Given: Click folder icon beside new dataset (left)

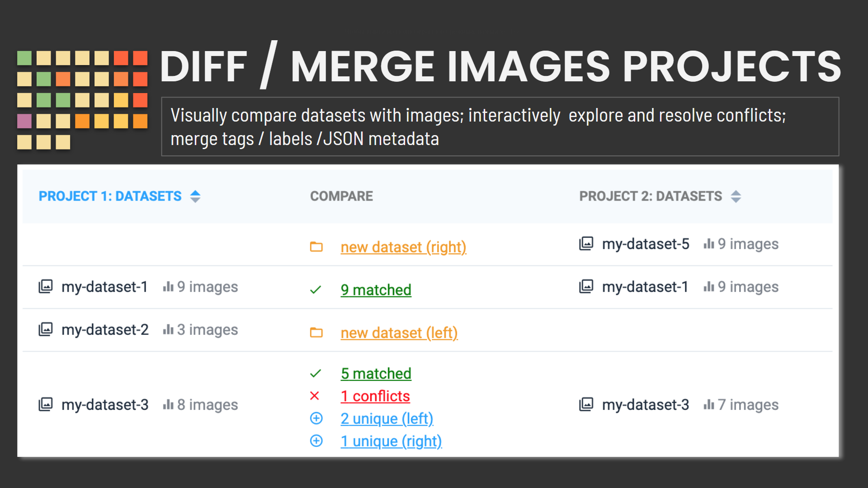Looking at the screenshot, I should coord(316,333).
